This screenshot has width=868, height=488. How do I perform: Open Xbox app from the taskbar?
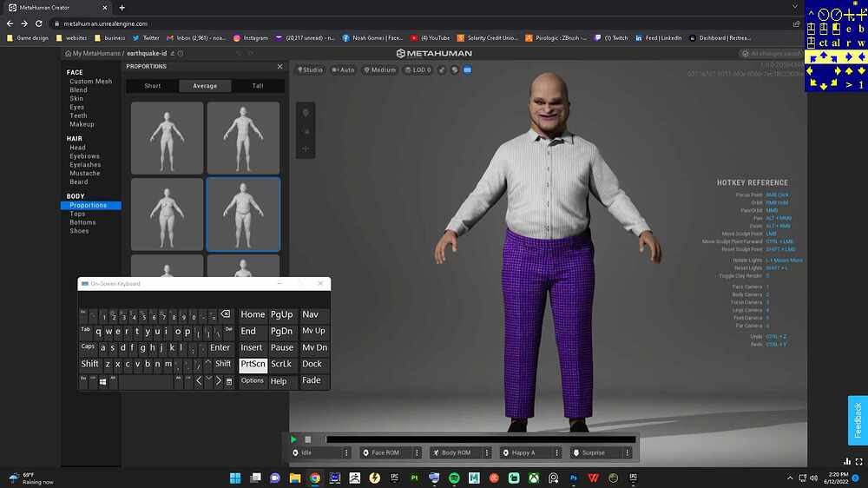pyautogui.click(x=534, y=478)
